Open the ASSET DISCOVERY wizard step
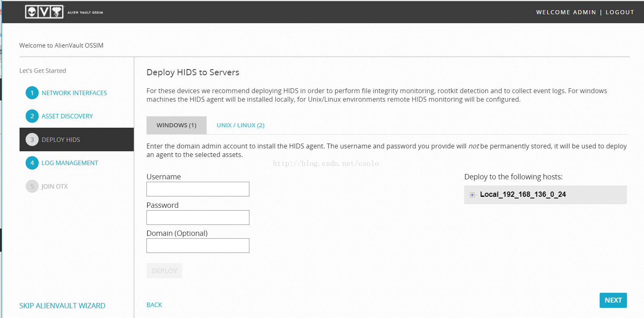 coord(67,116)
